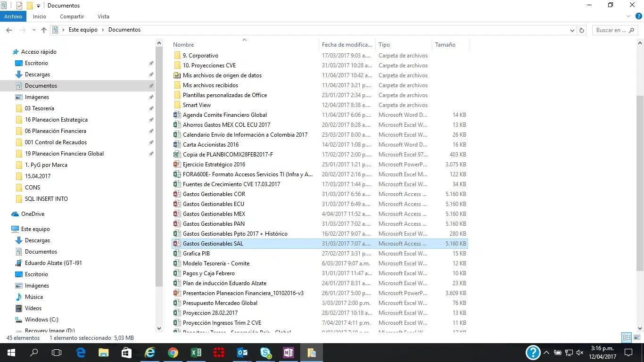The height and width of the screenshot is (362, 644).
Task: Select PowerPoint icon of Ejercicio Estratégico 2016
Action: point(177,165)
